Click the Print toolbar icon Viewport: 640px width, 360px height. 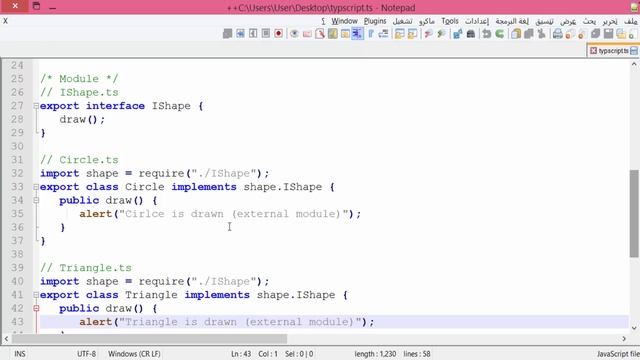(558, 34)
